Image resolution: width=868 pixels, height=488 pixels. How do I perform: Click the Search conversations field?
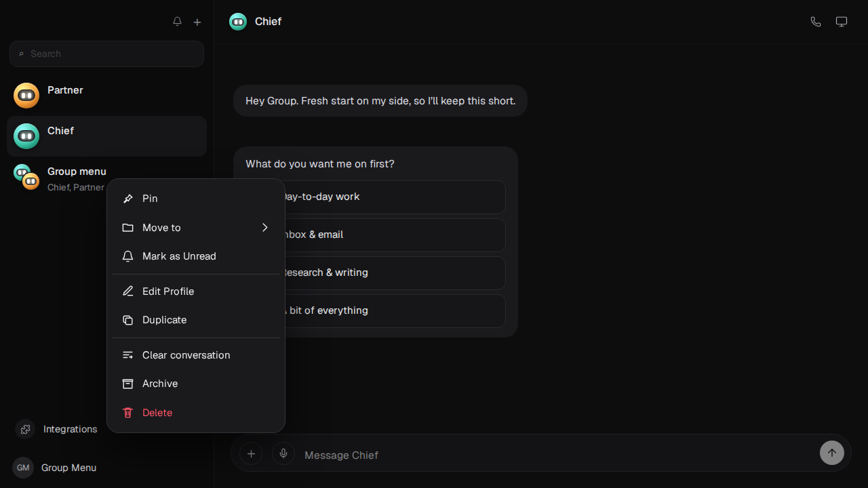pyautogui.click(x=106, y=54)
